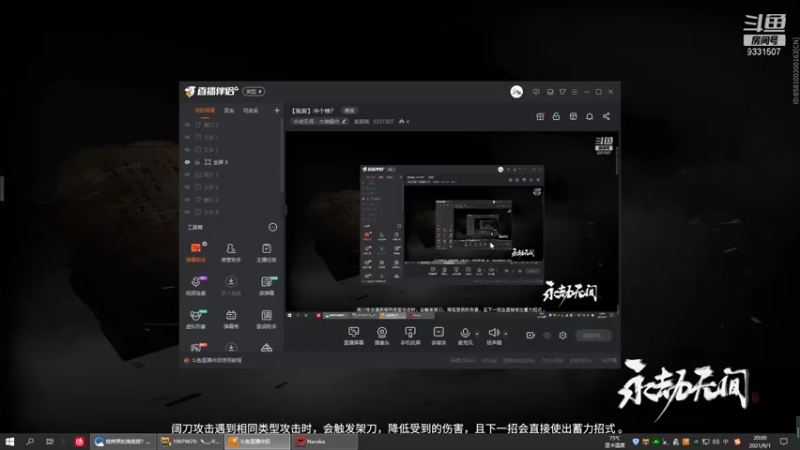Add a new scene with the plus button
This screenshot has width=800, height=450.
point(277,110)
